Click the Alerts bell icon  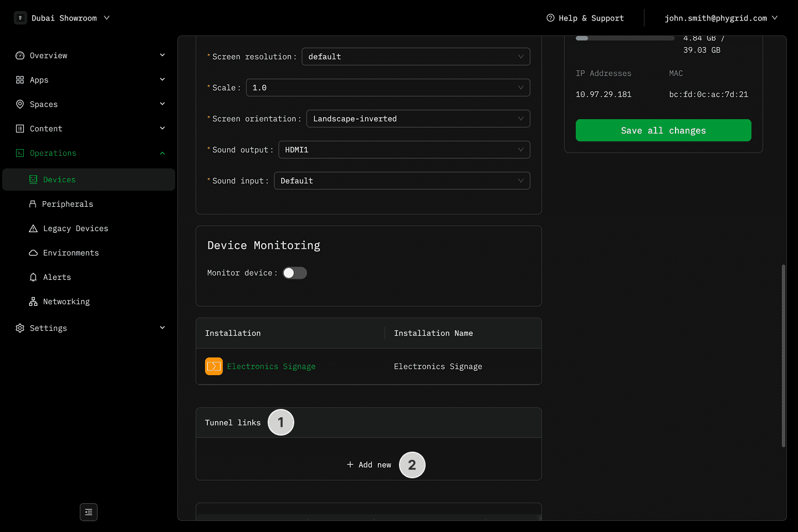tap(33, 277)
